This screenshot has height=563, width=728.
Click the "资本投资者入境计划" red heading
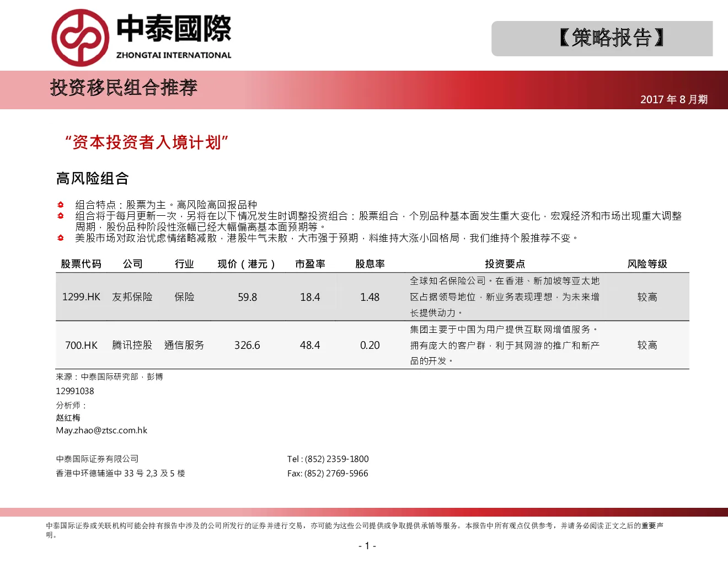coord(147,142)
